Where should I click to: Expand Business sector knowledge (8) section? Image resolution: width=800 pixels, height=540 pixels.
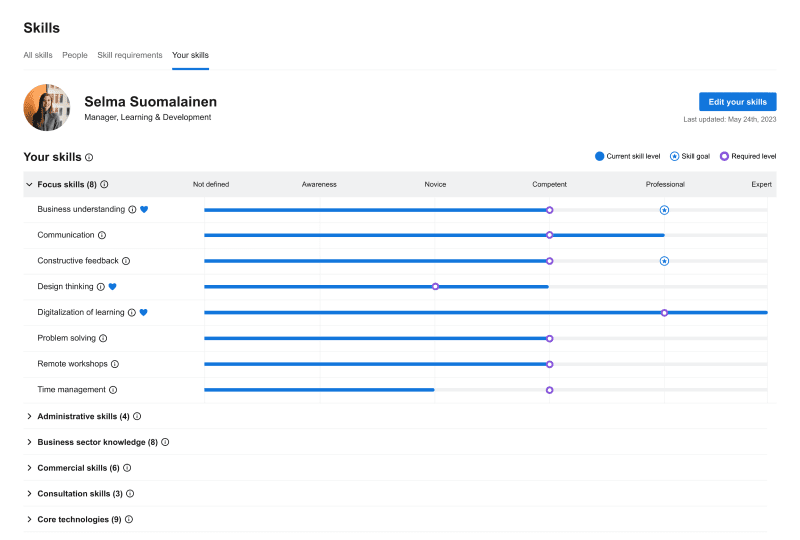29,442
